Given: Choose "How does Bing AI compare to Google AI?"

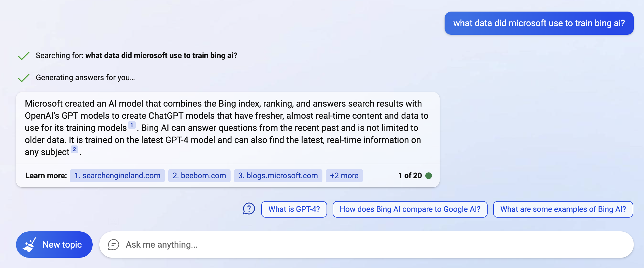Looking at the screenshot, I should click(410, 209).
